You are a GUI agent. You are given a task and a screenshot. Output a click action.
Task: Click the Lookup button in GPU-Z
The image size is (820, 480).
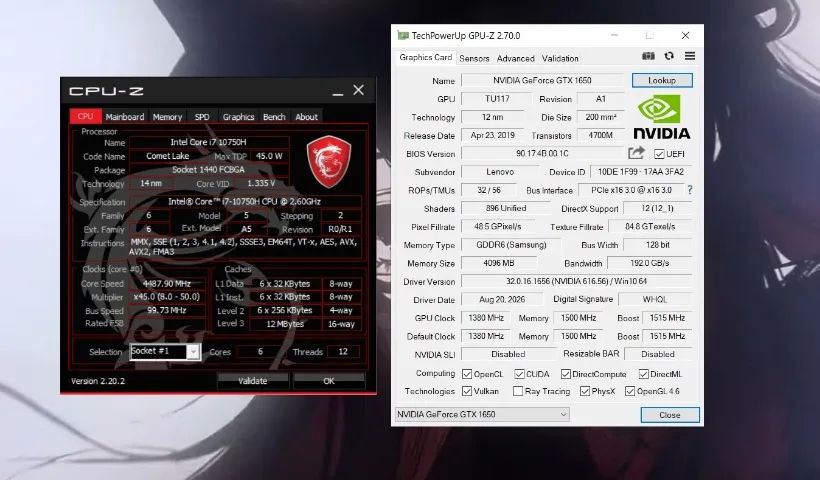click(x=662, y=80)
